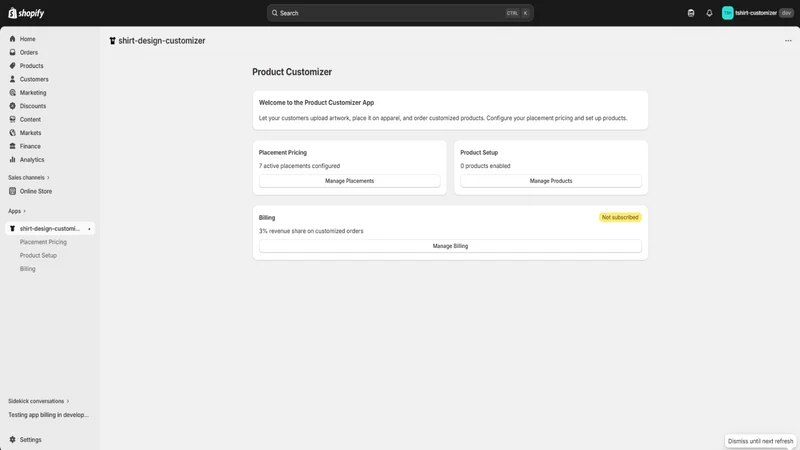
Task: Click the Not subscribed badge
Action: (x=620, y=217)
